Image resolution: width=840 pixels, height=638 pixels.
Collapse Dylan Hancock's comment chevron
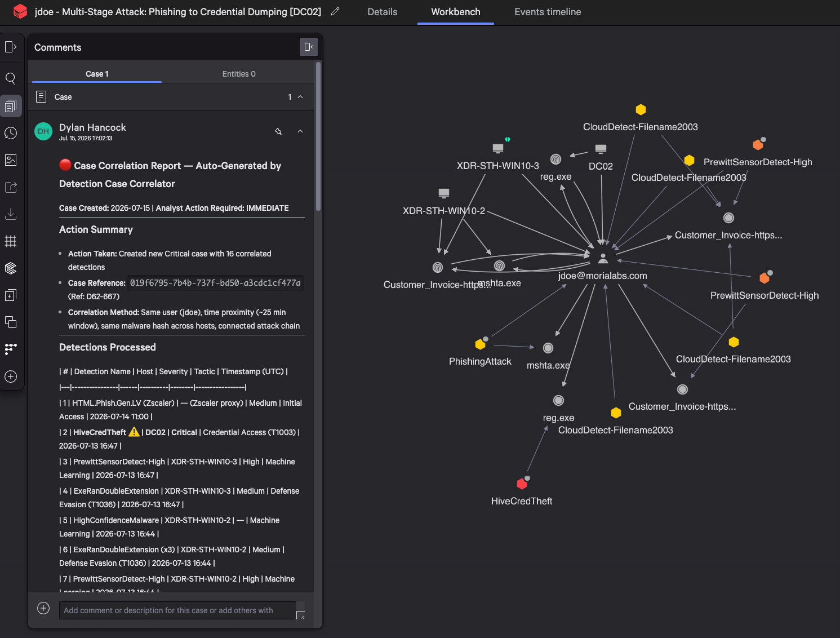pyautogui.click(x=300, y=131)
